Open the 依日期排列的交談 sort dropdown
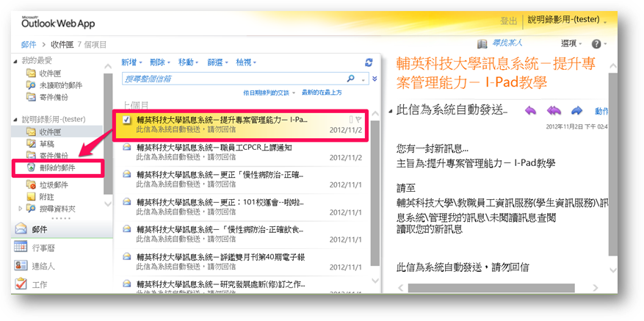The height and width of the screenshot is (321, 644). click(269, 93)
